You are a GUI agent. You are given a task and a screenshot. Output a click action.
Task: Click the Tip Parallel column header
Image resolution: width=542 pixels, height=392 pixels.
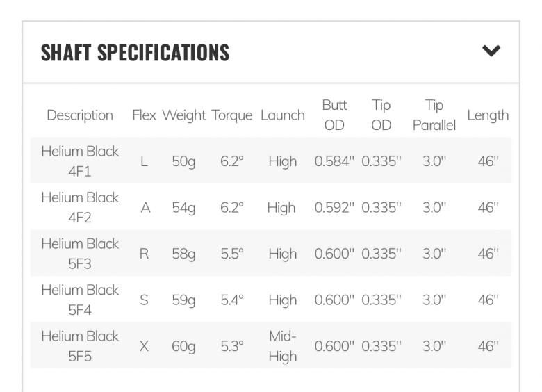coord(434,115)
